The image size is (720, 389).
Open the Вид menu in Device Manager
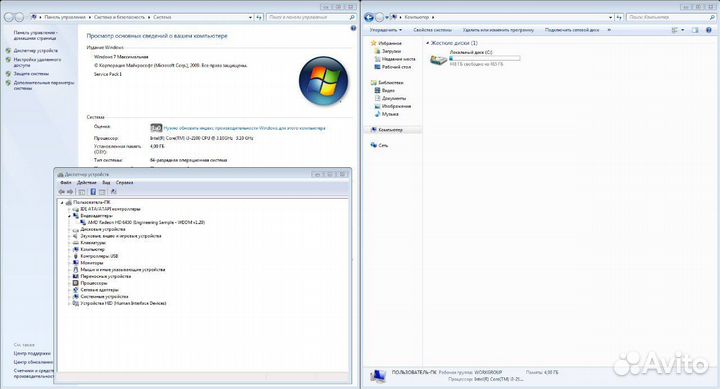pyautogui.click(x=106, y=182)
